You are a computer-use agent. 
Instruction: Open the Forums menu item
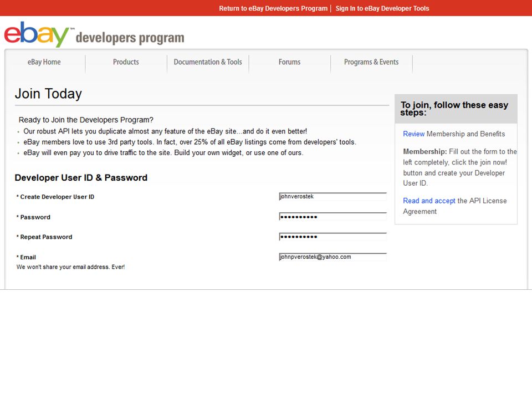tap(289, 62)
